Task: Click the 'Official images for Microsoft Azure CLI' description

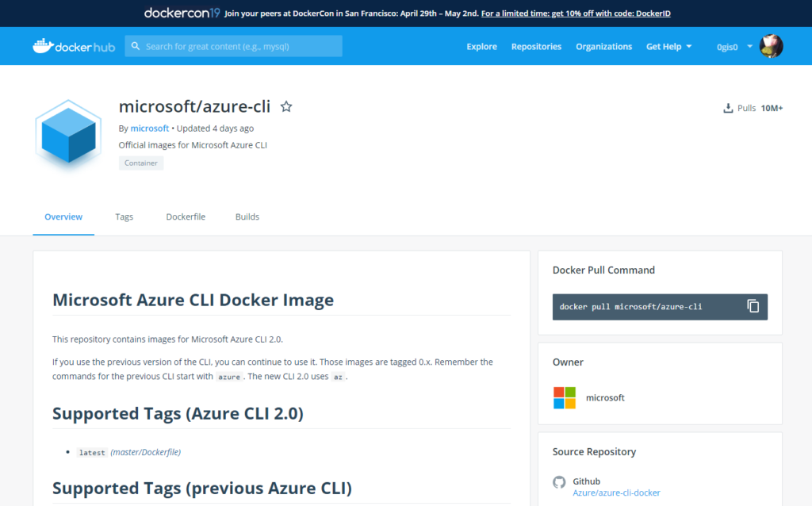Action: pyautogui.click(x=193, y=145)
